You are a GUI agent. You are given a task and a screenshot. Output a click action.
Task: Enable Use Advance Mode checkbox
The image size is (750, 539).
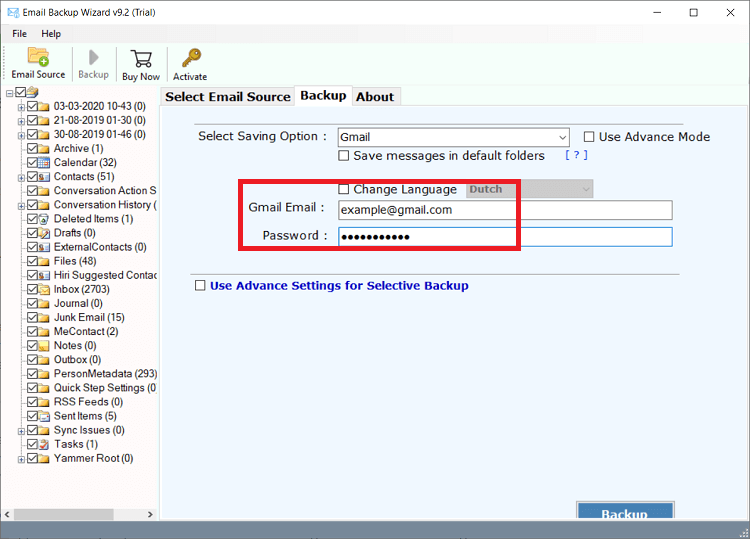click(589, 137)
